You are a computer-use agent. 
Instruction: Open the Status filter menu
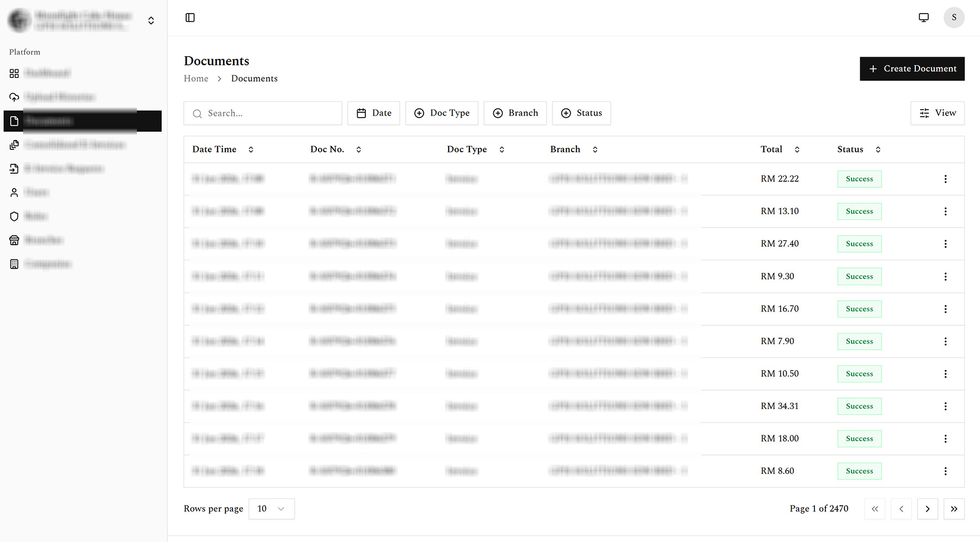[x=581, y=113]
